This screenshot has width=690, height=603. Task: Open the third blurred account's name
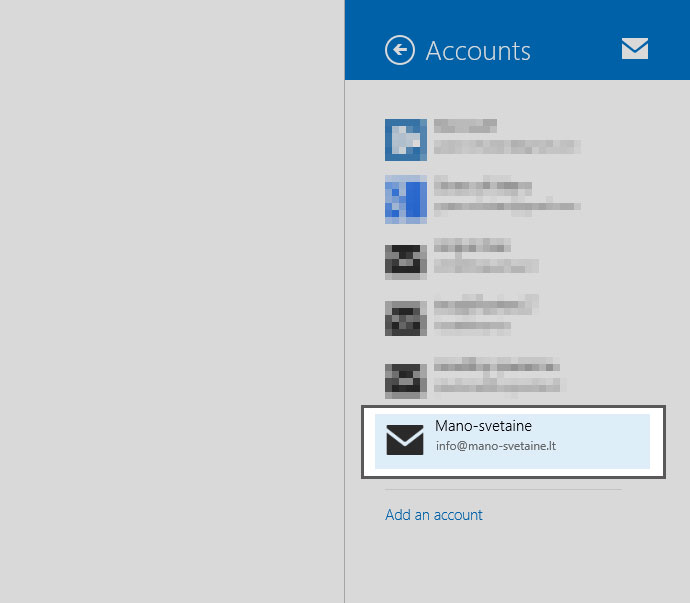pyautogui.click(x=472, y=246)
